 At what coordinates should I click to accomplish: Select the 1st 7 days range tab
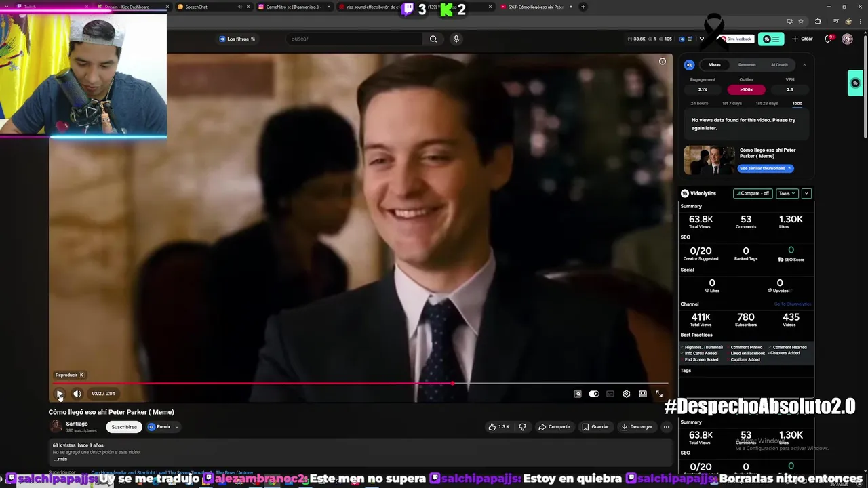[732, 104]
